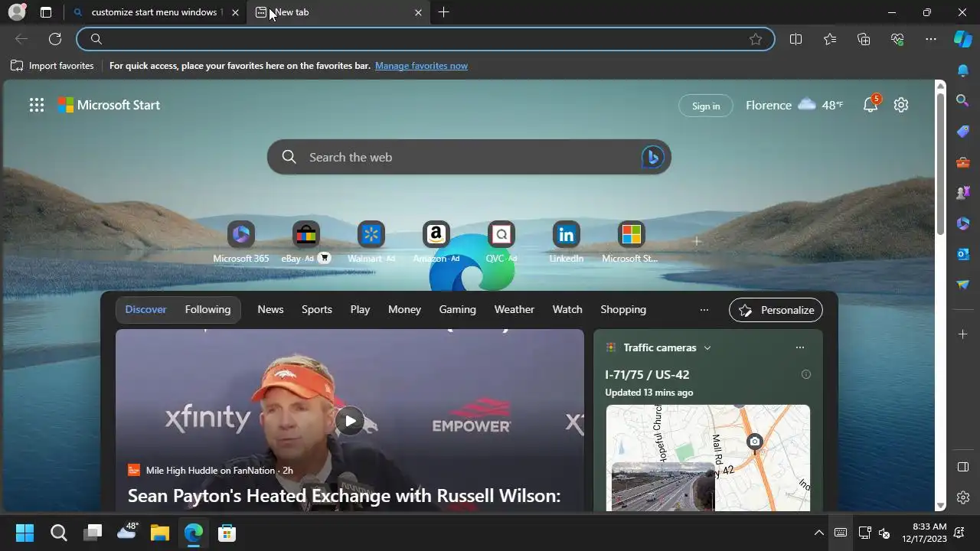
Task: Expand the Traffic cameras card dropdown
Action: [x=707, y=347]
